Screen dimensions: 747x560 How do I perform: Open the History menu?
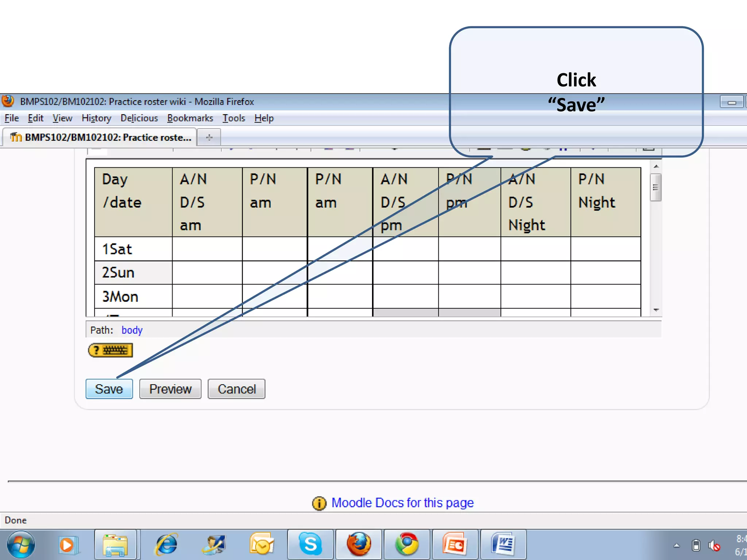[x=96, y=118]
